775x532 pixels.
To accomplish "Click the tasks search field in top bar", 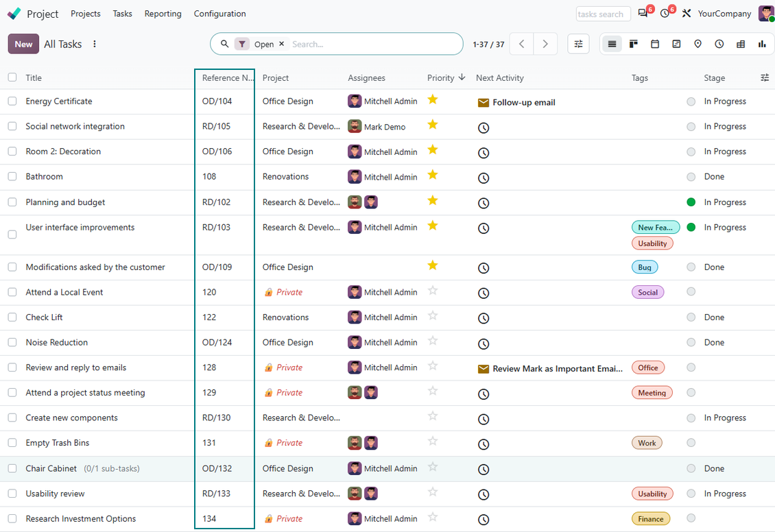I will [603, 14].
